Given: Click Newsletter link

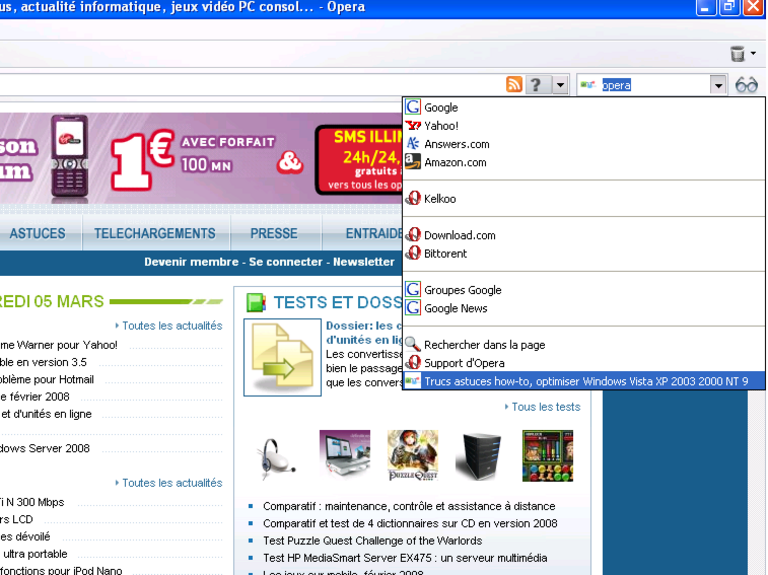Looking at the screenshot, I should point(363,262).
